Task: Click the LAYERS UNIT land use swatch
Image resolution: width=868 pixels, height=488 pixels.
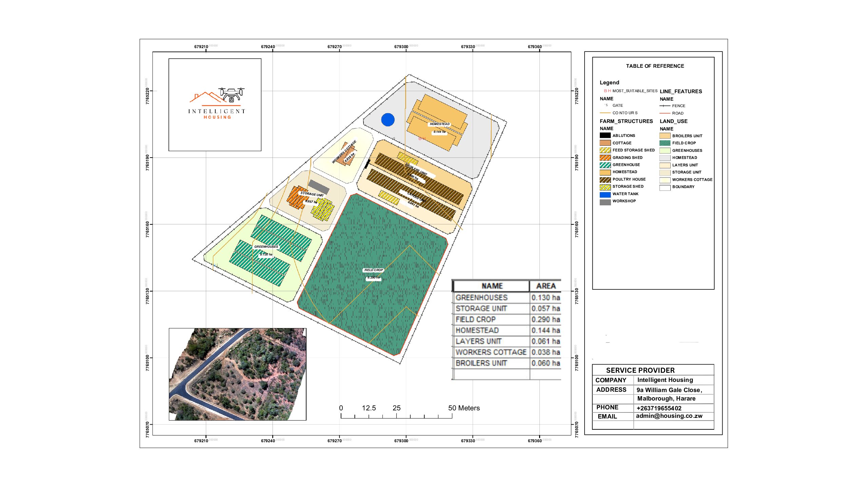Action: (665, 165)
